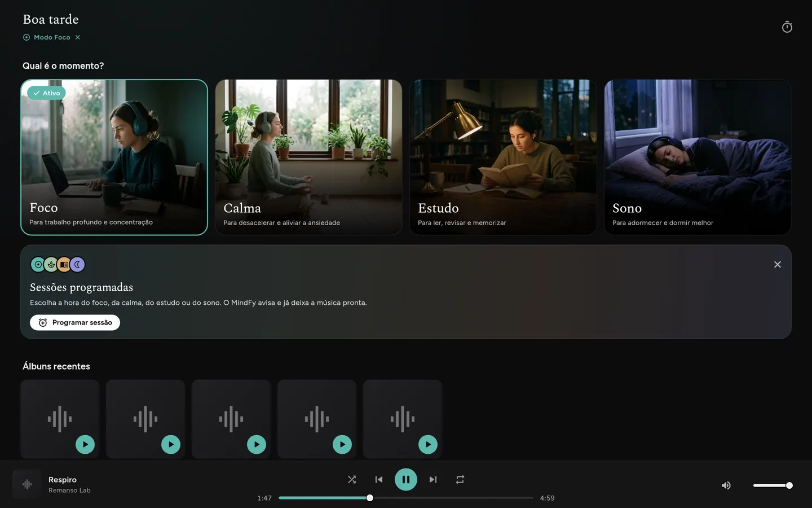Play the fifth recent album
The width and height of the screenshot is (812, 508).
(428, 444)
